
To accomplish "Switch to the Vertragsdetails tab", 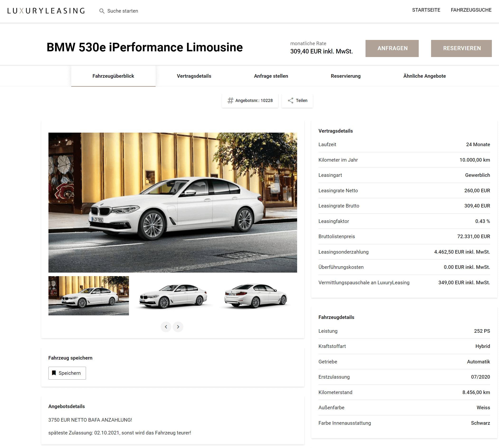I will pos(194,76).
